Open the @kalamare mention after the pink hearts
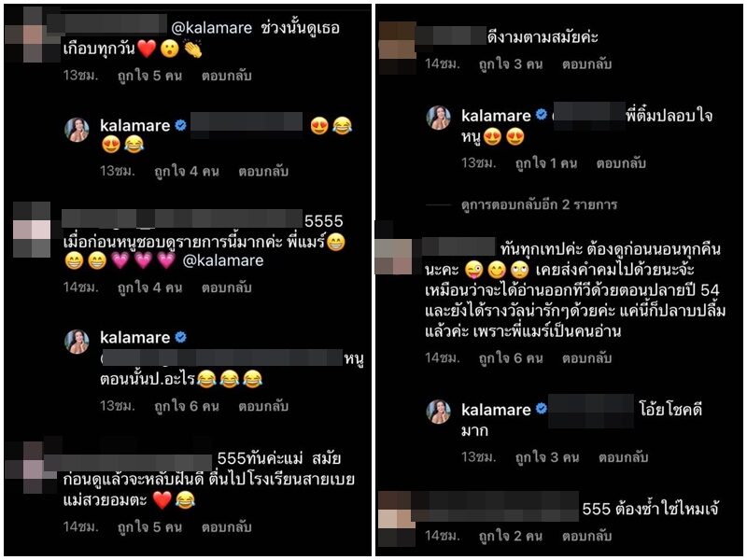Viewport: 747px width, 560px height. pyautogui.click(x=223, y=261)
